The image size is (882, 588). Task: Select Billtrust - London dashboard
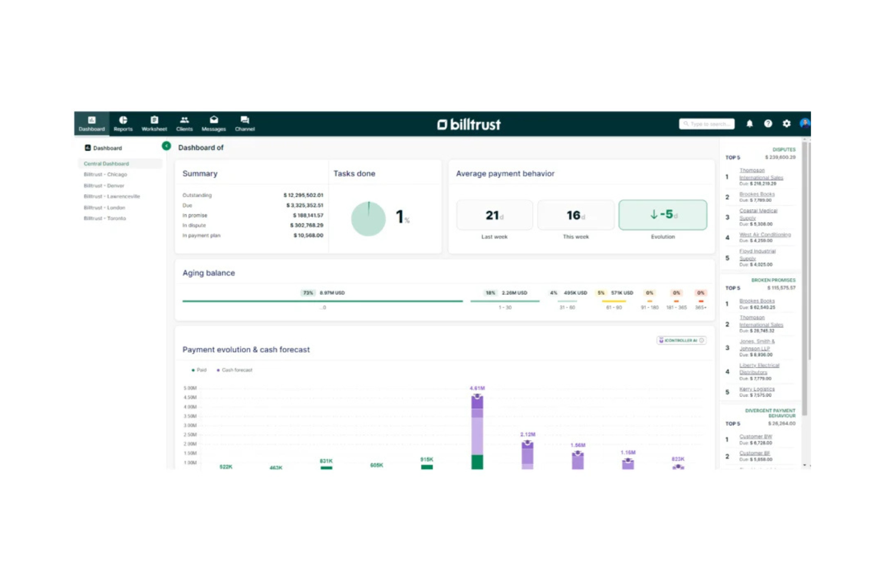click(x=104, y=208)
